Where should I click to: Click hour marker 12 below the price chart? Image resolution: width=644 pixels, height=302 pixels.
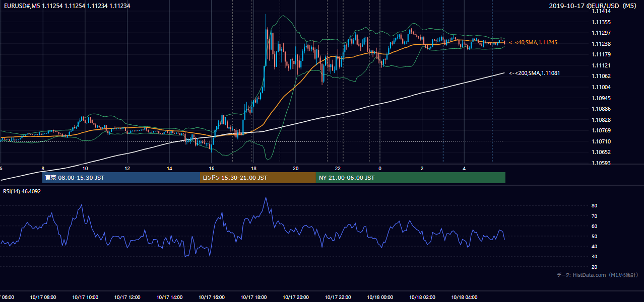point(127,168)
